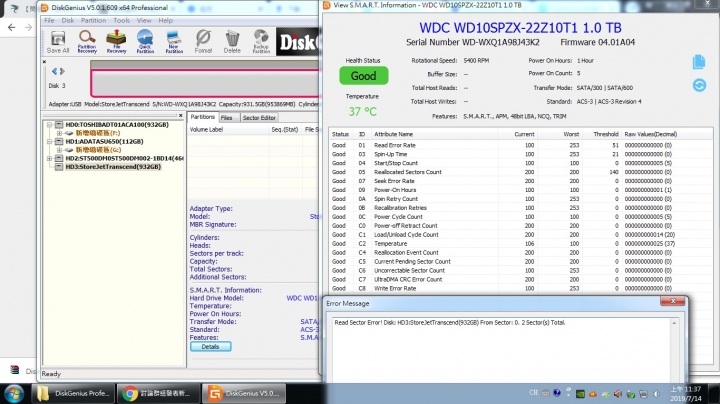Go to next disk arrow
This screenshot has height=404, width=720.
click(62, 71)
